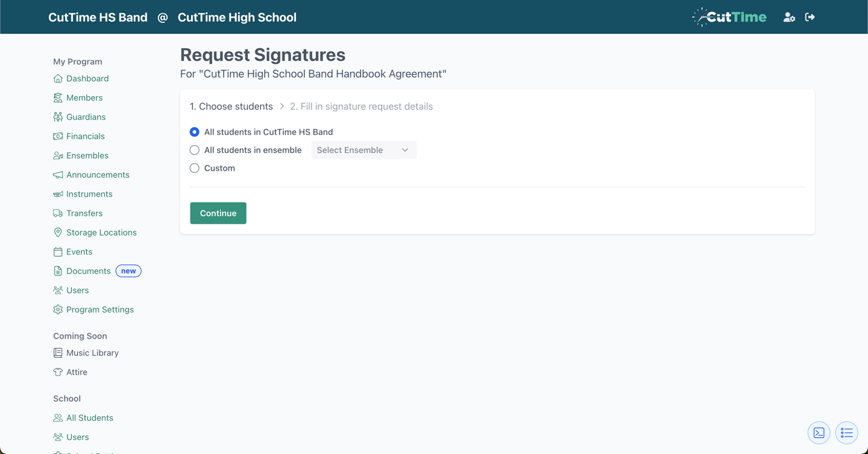Click the Instruments icon in the sidebar

coord(57,194)
